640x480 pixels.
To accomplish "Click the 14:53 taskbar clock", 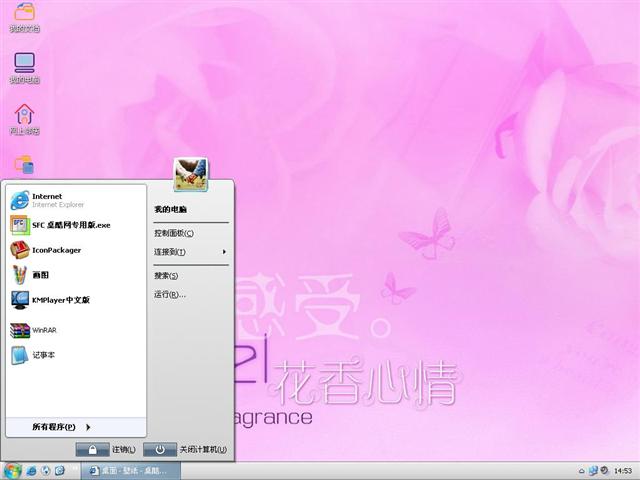I will (623, 471).
